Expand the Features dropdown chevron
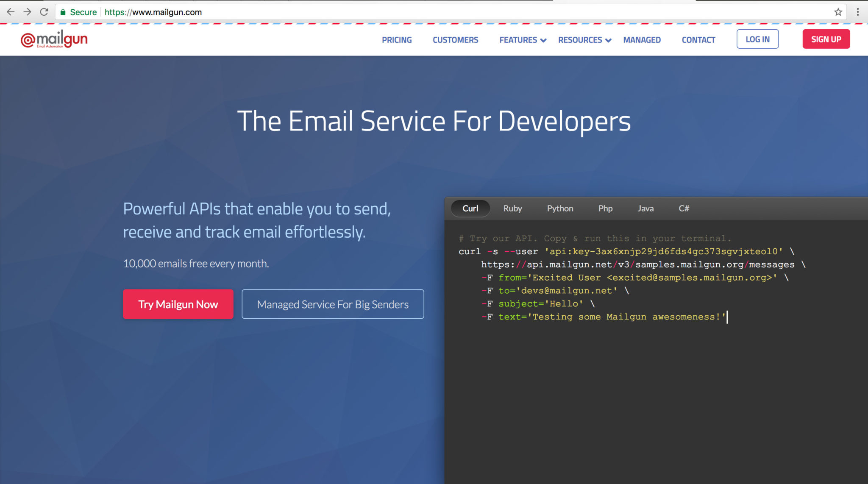Viewport: 868px width, 484px height. tap(543, 40)
